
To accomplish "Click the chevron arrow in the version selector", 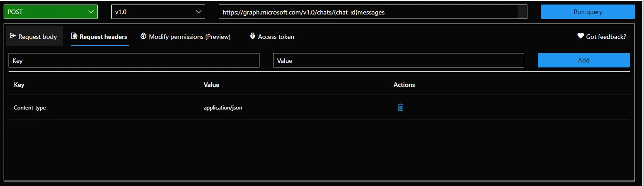I will tap(198, 12).
